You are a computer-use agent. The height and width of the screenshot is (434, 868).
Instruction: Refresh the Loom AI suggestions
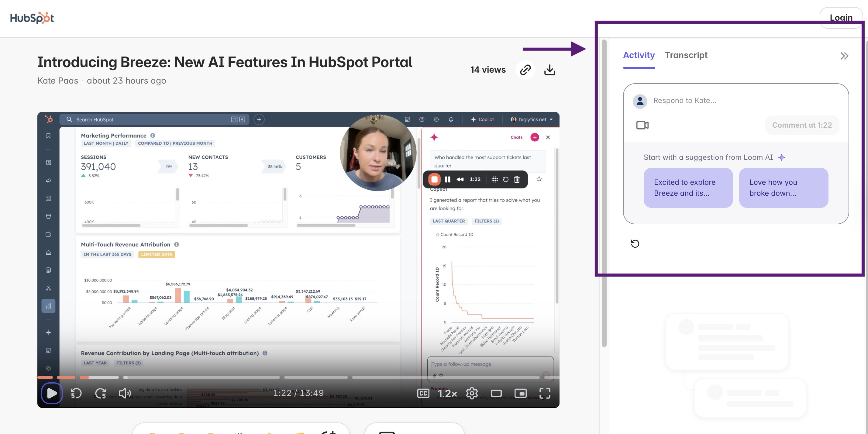point(635,243)
